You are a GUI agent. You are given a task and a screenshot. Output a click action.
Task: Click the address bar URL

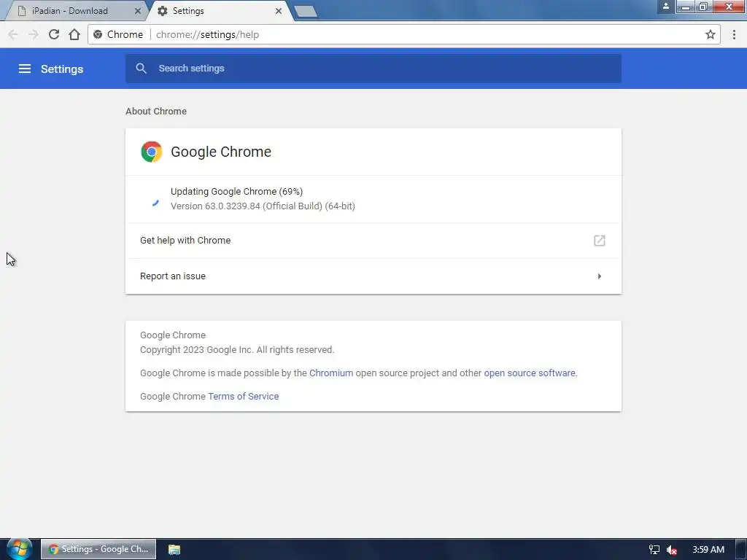208,34
